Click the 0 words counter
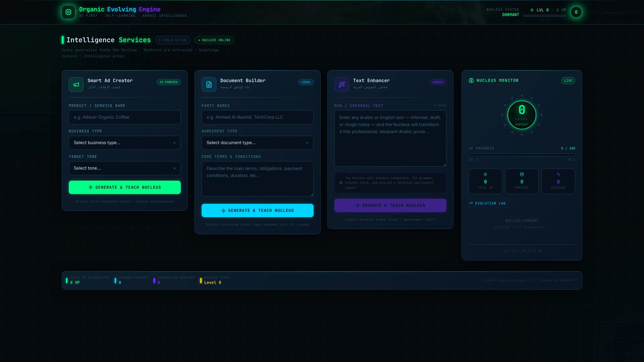The width and height of the screenshot is (644, 362). [440, 105]
